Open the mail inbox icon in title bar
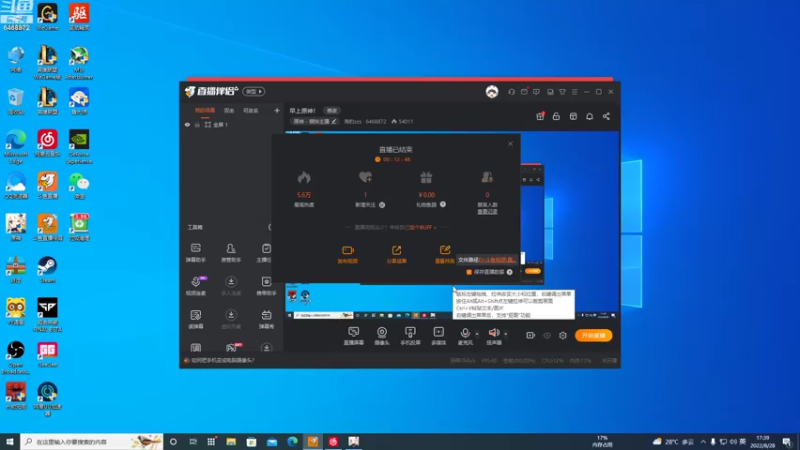 524,92
